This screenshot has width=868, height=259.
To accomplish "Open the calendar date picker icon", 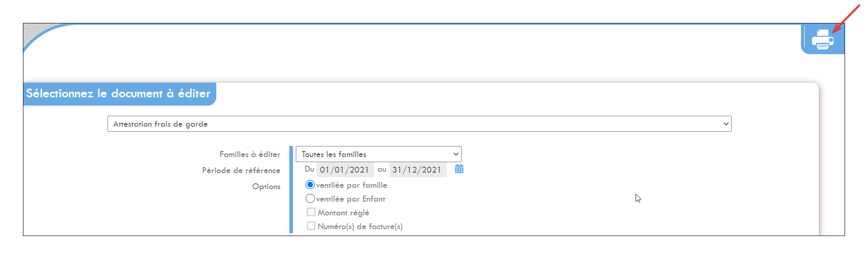I will 459,169.
